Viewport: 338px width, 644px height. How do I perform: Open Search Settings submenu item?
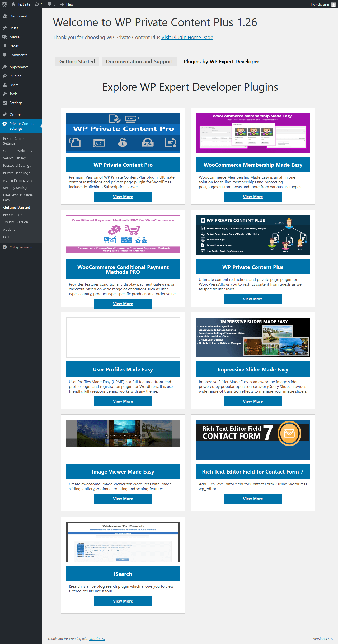15,158
